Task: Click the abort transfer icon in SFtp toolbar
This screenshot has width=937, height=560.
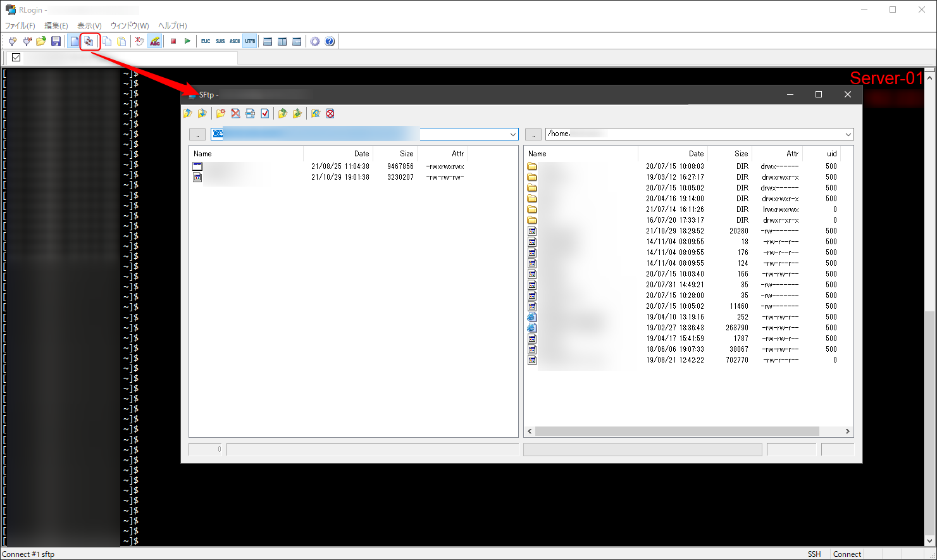Action: [x=330, y=113]
